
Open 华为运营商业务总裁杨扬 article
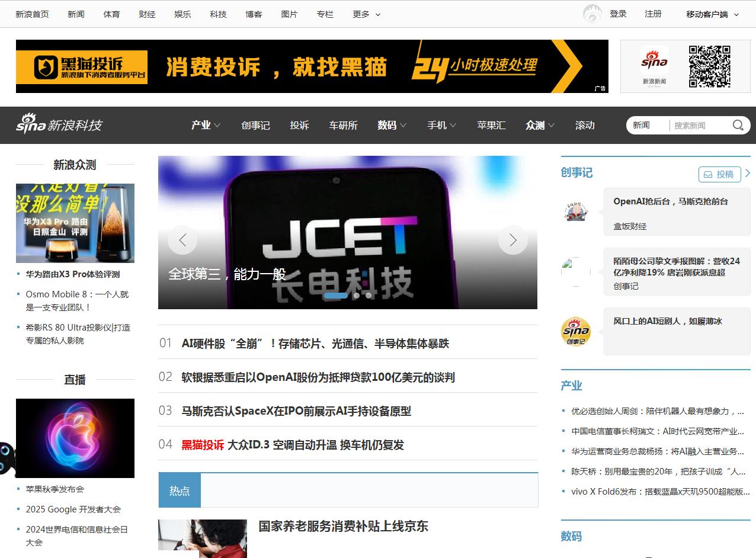pos(658,451)
